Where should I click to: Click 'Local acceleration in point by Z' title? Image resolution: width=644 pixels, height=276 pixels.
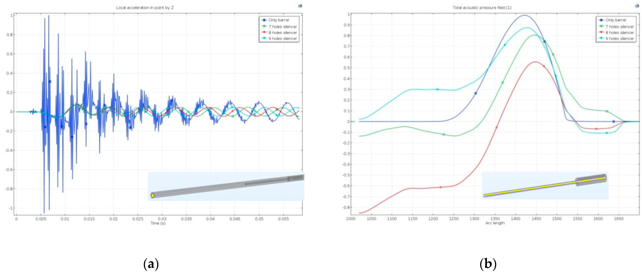tap(145, 8)
